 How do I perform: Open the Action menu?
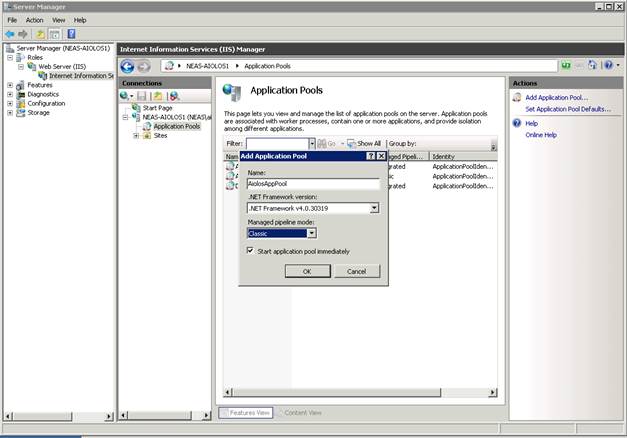point(34,20)
